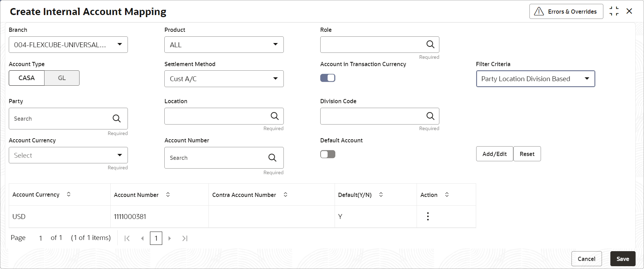Open the Location lookup search icon

tap(275, 116)
